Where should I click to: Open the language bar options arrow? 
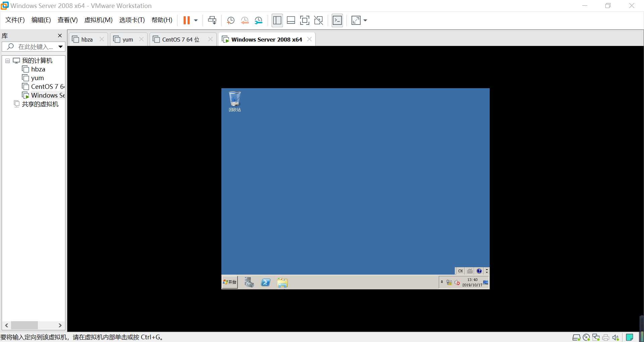coord(487,271)
